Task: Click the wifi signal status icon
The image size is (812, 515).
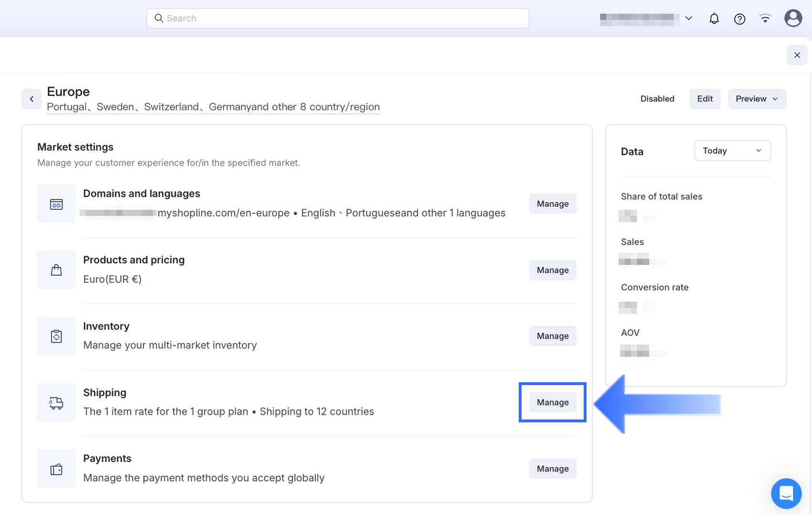Action: point(765,19)
